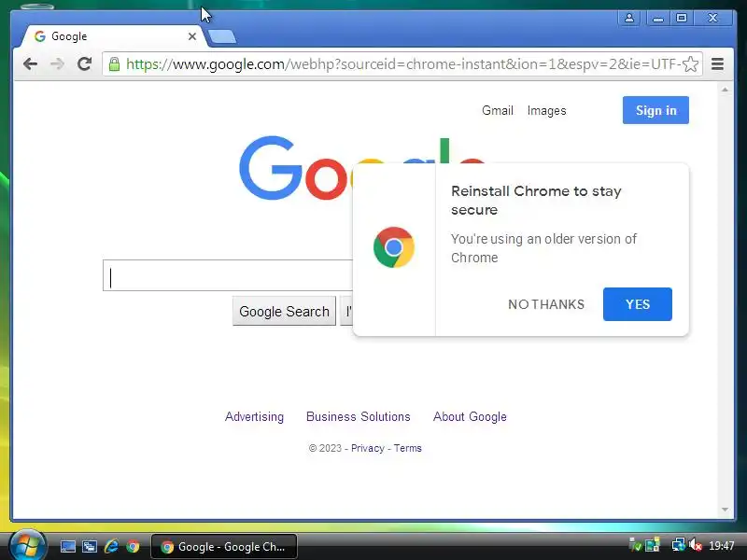
Task: Focus the Google search input box
Action: (x=228, y=275)
